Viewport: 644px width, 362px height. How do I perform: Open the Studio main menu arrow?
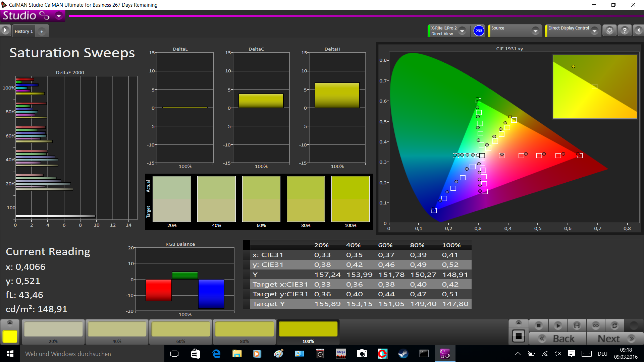point(59,16)
